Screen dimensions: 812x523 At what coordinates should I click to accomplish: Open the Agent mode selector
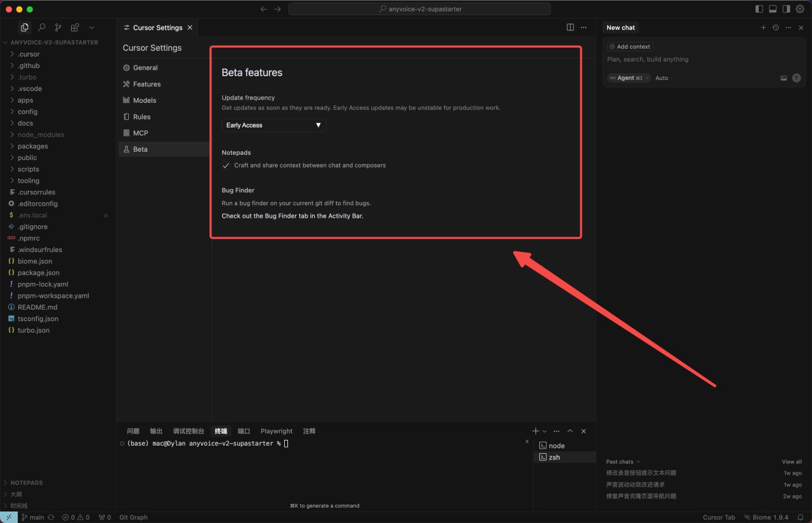click(x=629, y=78)
